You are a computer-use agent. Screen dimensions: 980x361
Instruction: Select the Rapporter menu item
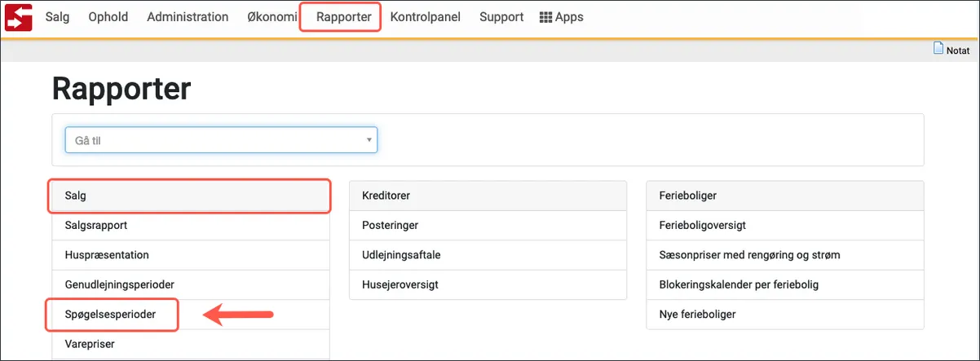click(x=343, y=17)
